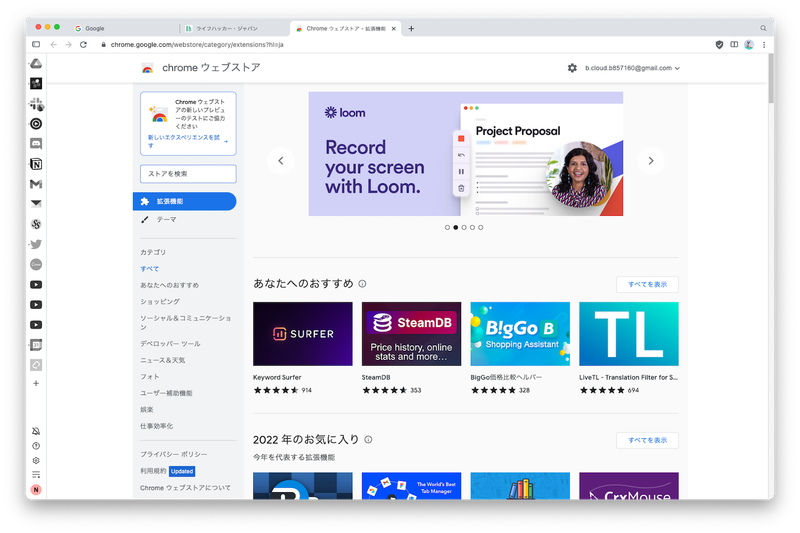
Task: Open Discord from the left sidebar
Action: tap(36, 144)
